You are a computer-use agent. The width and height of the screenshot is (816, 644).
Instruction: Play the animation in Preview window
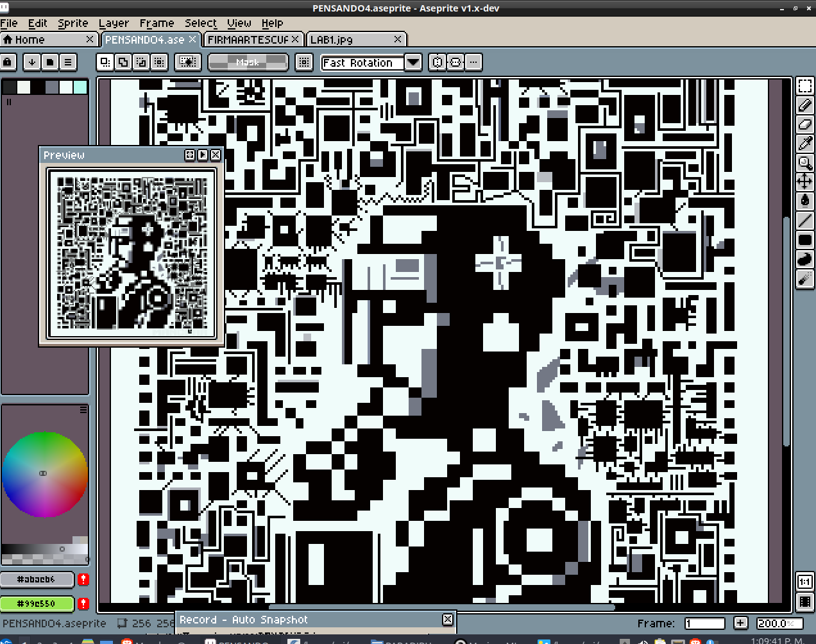(203, 155)
